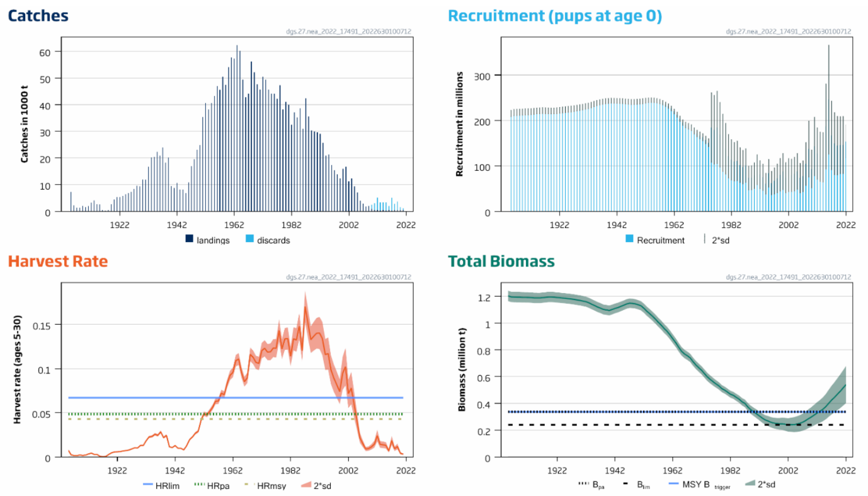Click the Recruitment (pups at age 0) title

pos(555,16)
